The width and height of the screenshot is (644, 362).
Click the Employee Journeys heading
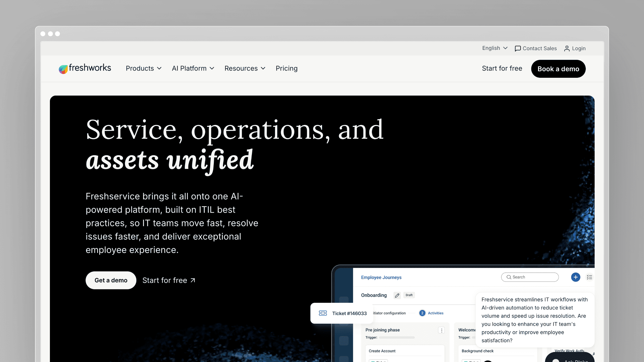pos(381,277)
